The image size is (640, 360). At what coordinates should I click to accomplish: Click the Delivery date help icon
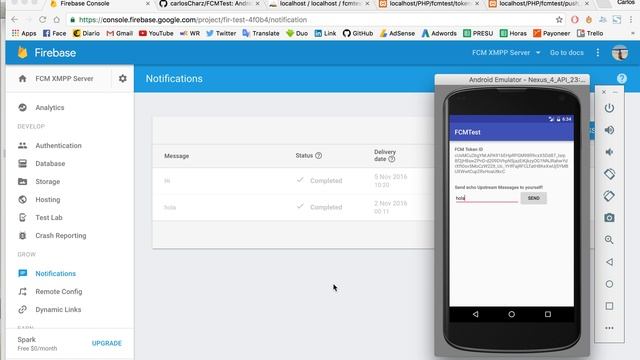tap(392, 159)
